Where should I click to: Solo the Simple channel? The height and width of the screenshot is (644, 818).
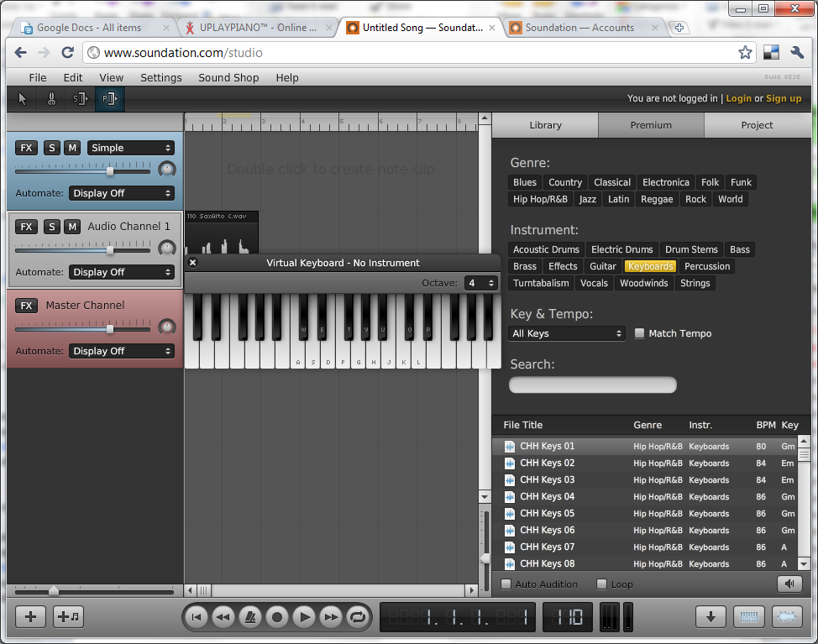(51, 148)
